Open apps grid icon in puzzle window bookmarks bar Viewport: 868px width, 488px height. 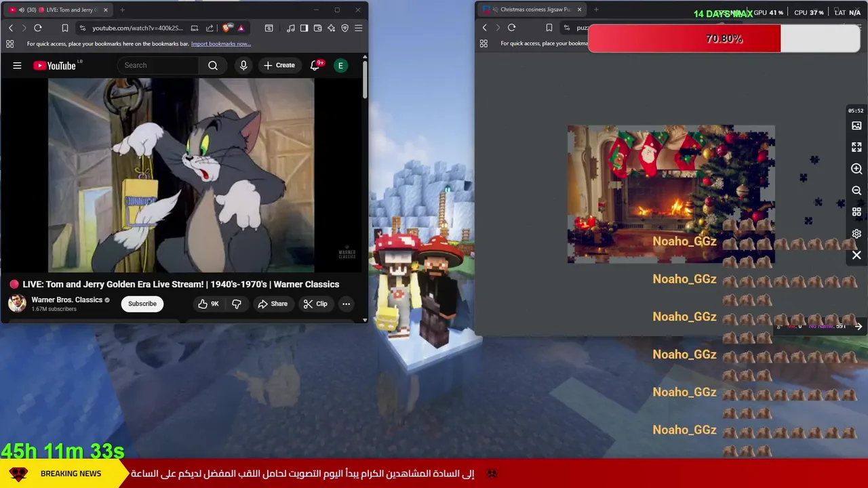click(484, 43)
